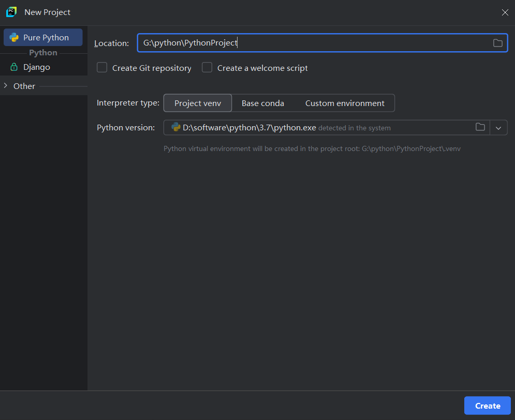
Task: Enable Create Git repository checkbox
Action: coord(102,68)
